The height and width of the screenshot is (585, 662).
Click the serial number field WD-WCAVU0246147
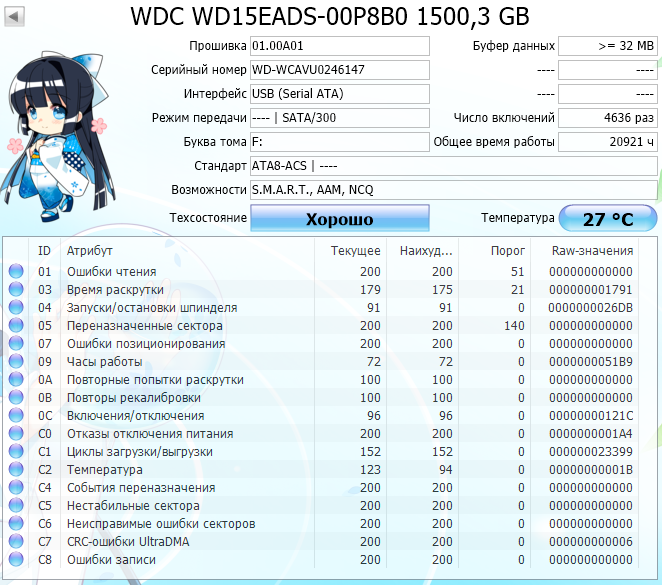pyautogui.click(x=340, y=70)
